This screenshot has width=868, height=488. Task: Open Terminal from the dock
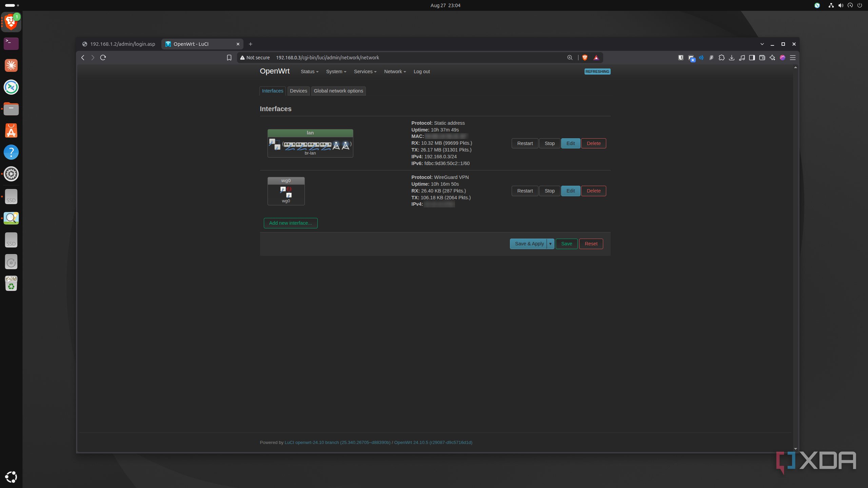11,44
